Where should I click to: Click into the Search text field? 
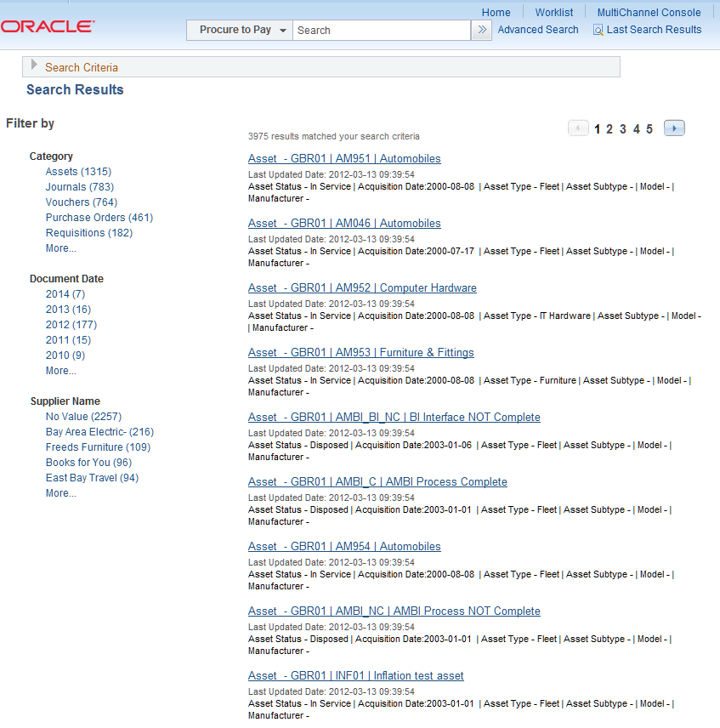click(x=382, y=30)
